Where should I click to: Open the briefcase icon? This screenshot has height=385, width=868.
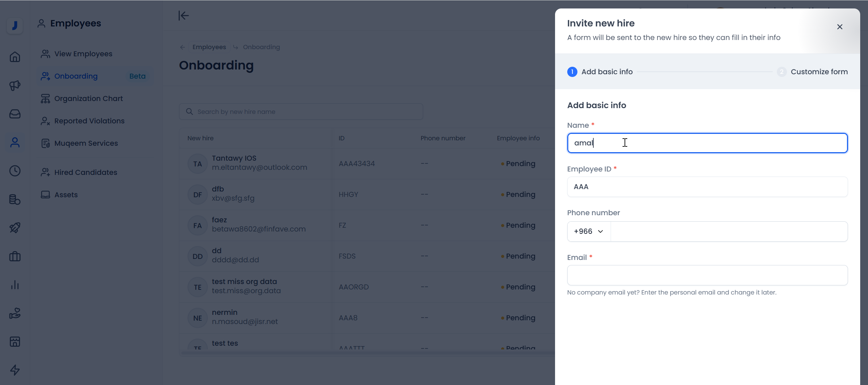coord(15,256)
